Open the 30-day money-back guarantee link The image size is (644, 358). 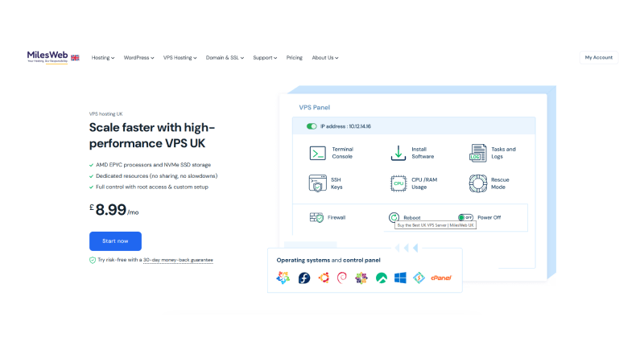178,260
